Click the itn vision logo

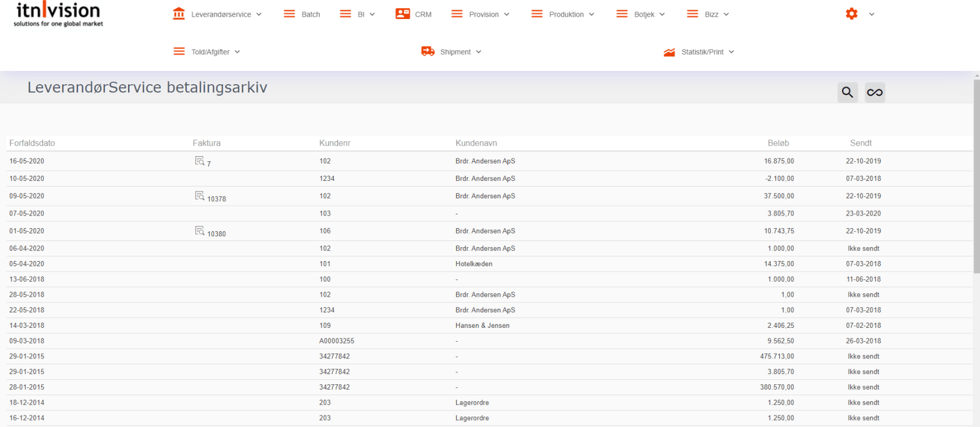58,14
